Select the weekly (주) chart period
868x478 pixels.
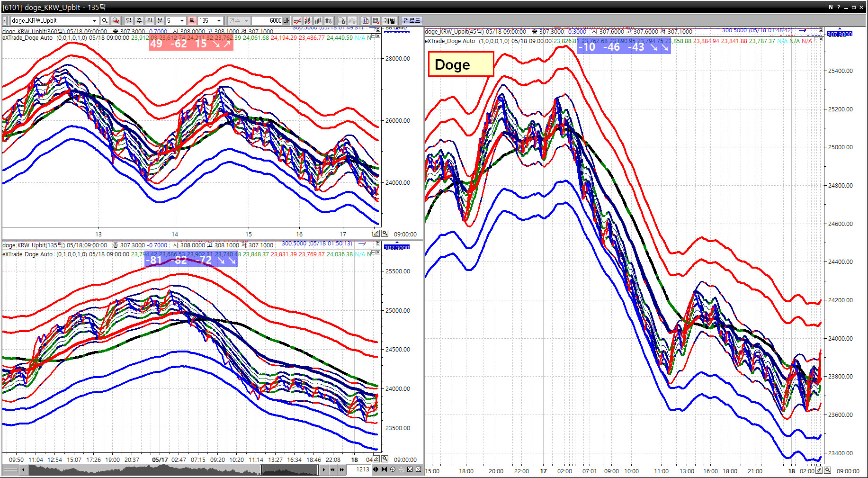point(139,20)
